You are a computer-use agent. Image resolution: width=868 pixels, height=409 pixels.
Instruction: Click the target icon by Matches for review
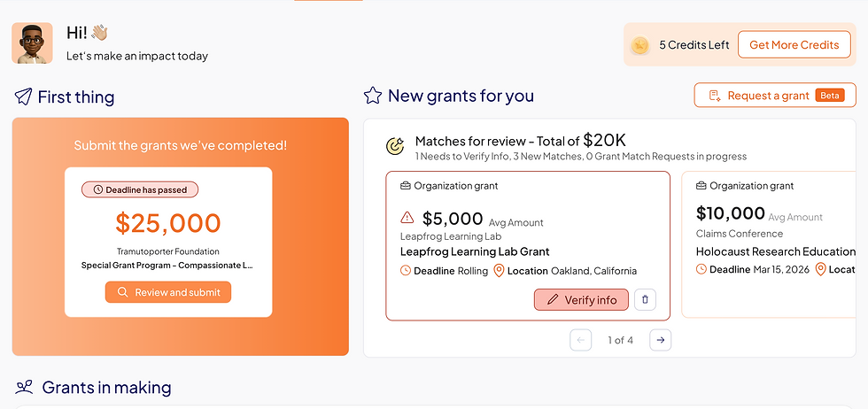[x=395, y=146]
